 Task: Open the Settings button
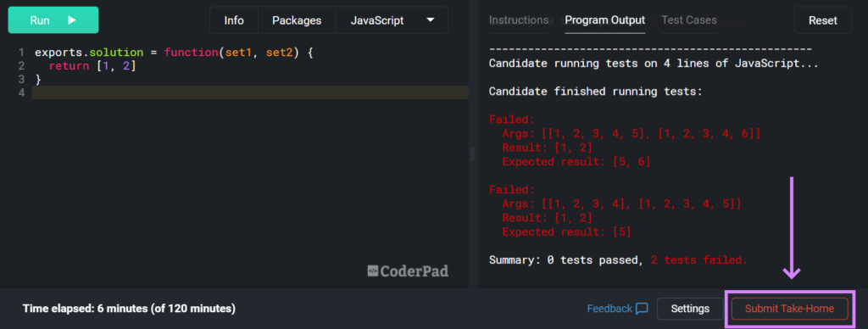click(690, 309)
